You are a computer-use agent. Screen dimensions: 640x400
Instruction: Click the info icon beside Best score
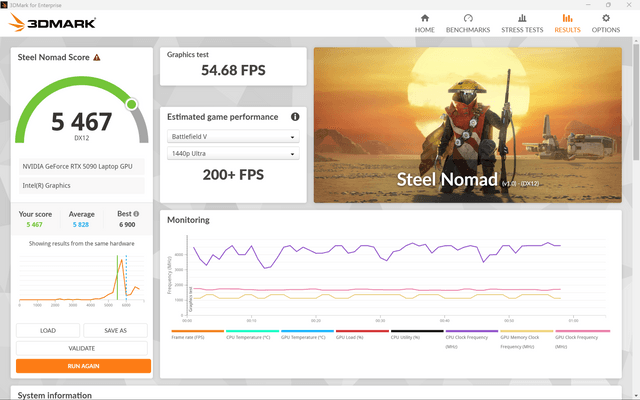point(136,213)
